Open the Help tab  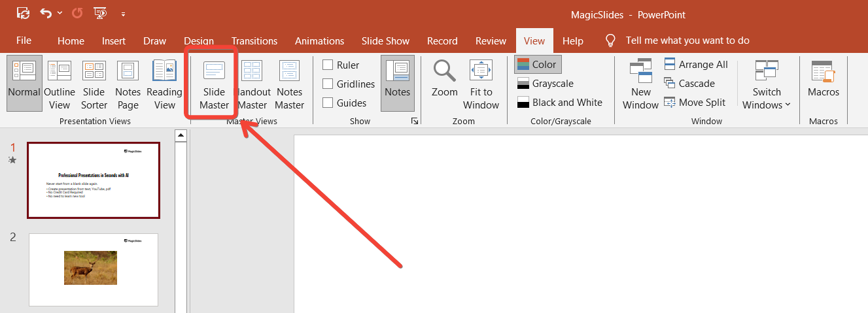pos(573,41)
